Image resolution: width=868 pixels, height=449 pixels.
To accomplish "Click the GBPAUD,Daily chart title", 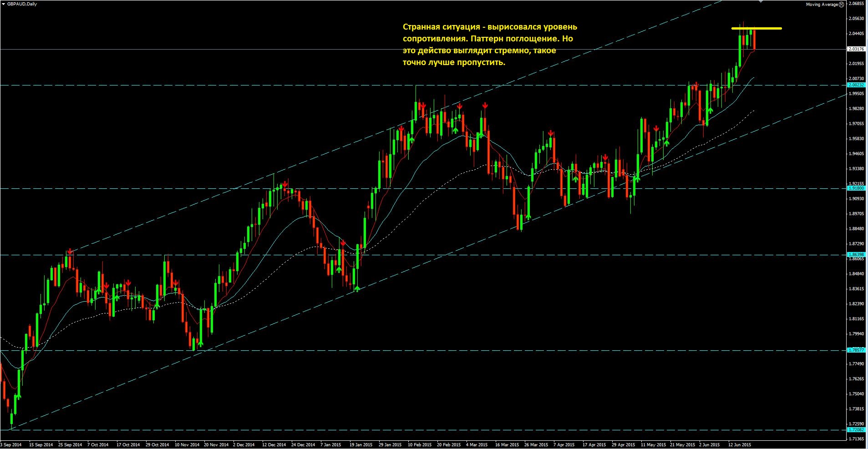I will tap(22, 4).
